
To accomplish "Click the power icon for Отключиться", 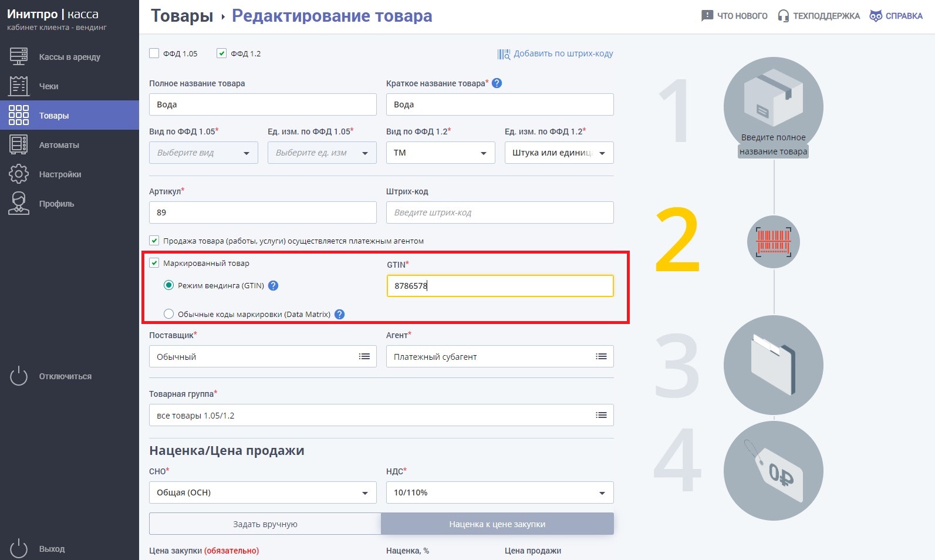I will tap(19, 376).
